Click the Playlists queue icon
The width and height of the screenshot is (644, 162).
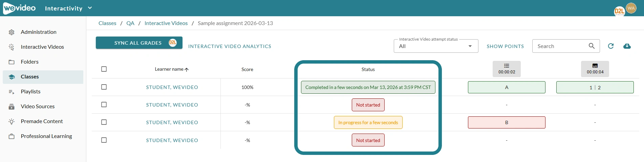tap(12, 92)
